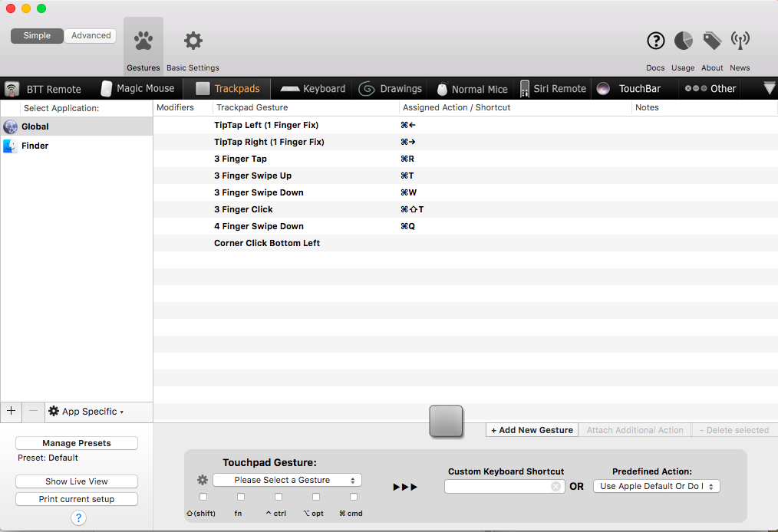The width and height of the screenshot is (778, 532).
Task: Click the Add New Gesture button
Action: [x=532, y=430]
